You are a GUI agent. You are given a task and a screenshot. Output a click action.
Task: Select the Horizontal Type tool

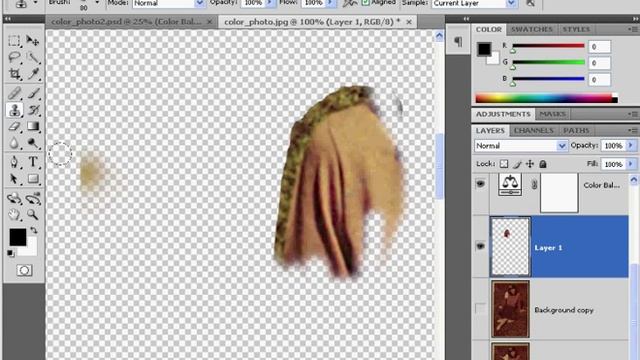33,162
